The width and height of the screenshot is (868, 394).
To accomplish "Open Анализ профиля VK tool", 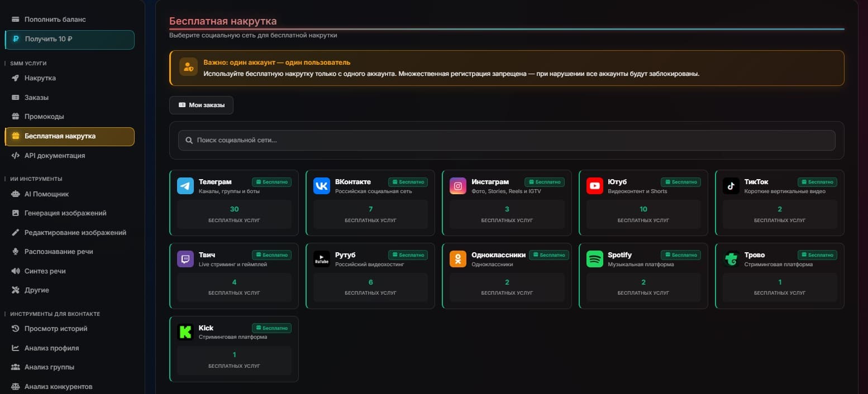I will click(x=69, y=348).
